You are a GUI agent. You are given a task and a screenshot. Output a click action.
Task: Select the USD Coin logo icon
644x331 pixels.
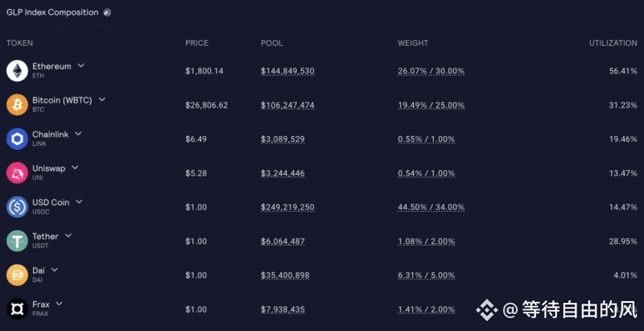tap(17, 207)
